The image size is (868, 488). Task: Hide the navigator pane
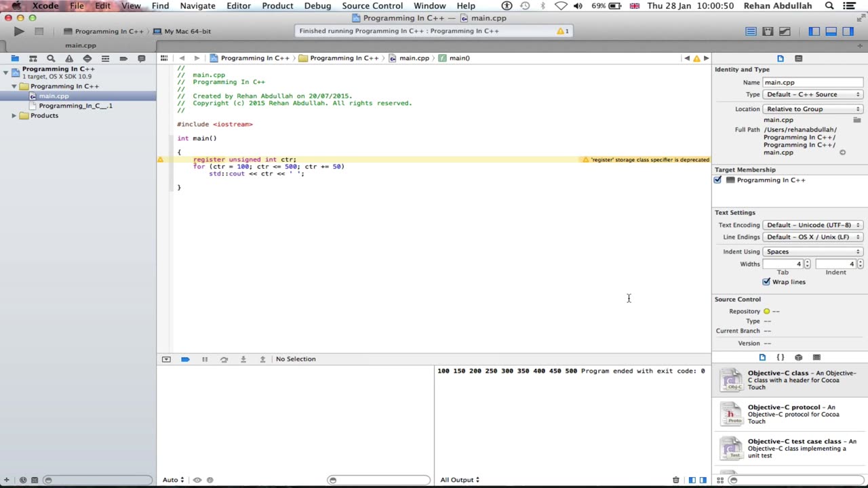point(814,31)
